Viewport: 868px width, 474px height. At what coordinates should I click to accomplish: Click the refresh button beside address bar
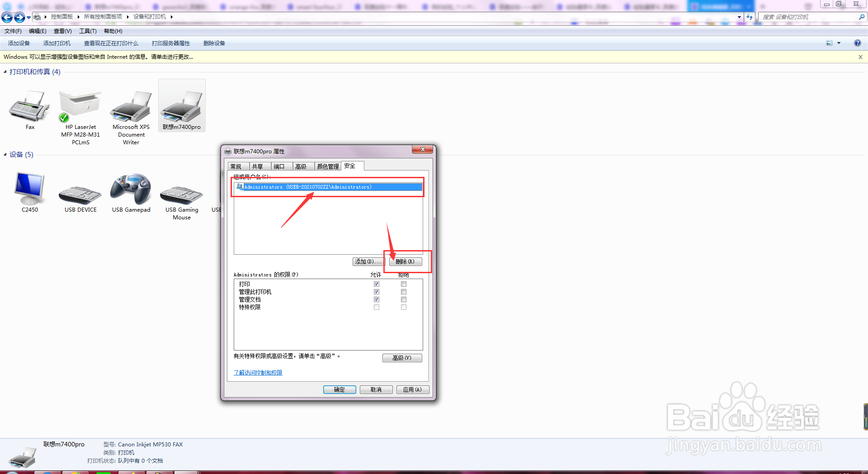point(750,17)
